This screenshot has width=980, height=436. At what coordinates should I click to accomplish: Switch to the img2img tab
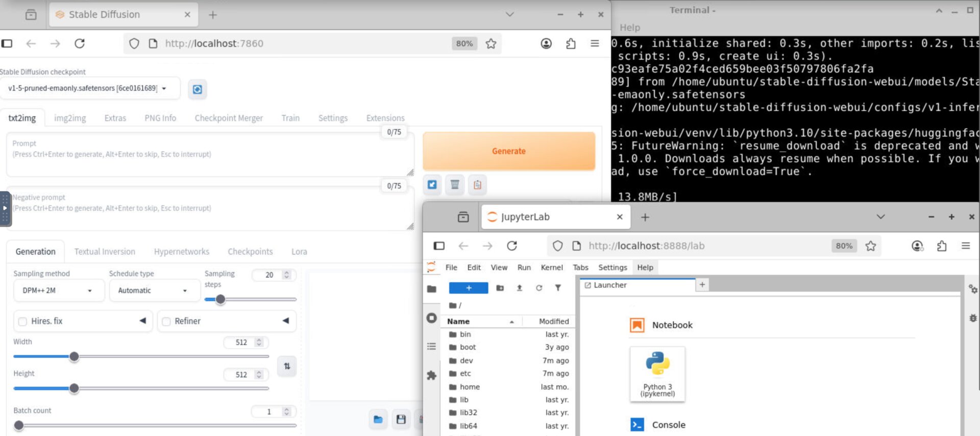[x=70, y=118]
